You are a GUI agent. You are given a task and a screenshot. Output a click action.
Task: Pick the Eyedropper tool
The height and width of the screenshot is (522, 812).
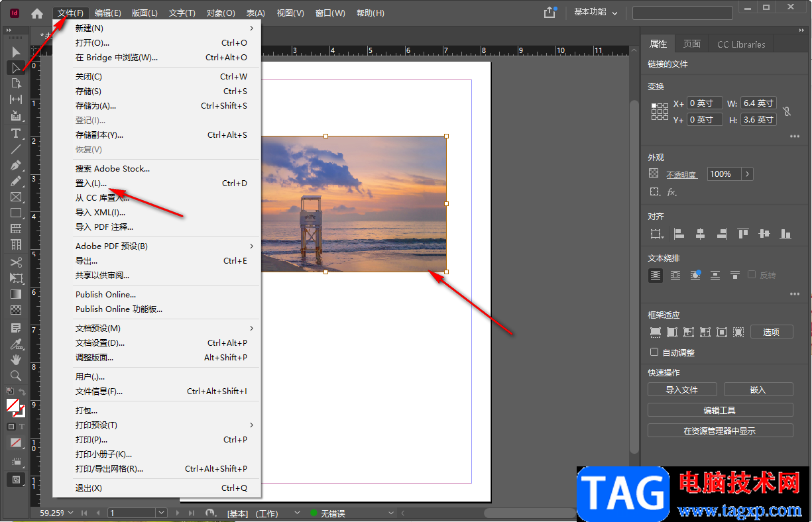coord(16,344)
